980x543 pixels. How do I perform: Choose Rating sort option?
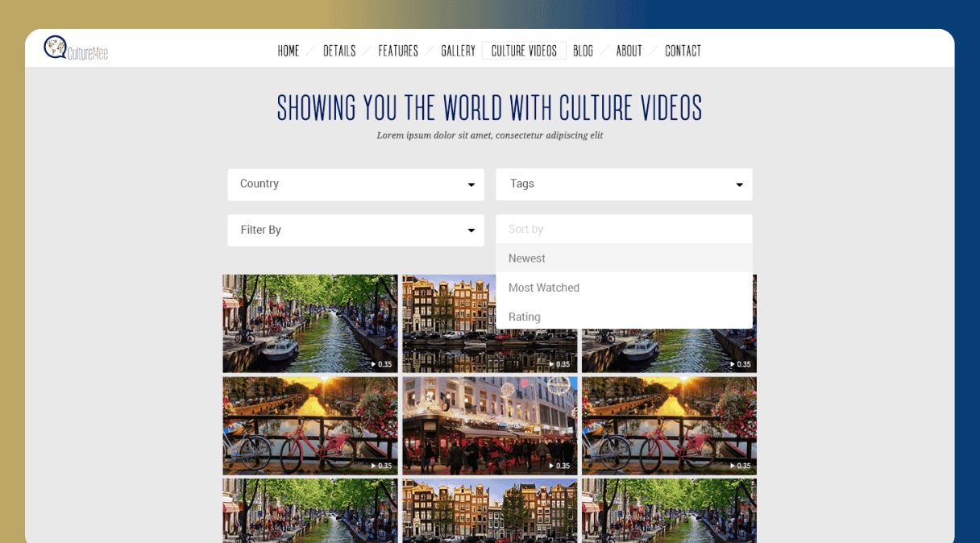(624, 317)
